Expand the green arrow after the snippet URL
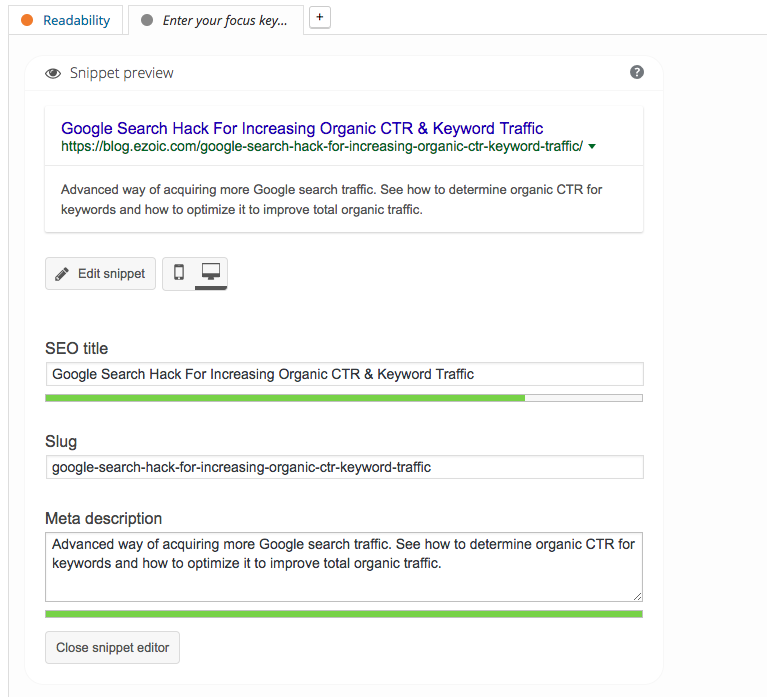Screen dimensions: 767x697 pyautogui.click(x=592, y=147)
